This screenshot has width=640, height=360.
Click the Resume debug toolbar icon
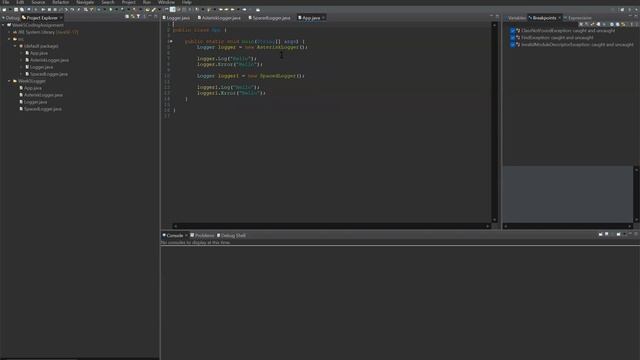43,9
